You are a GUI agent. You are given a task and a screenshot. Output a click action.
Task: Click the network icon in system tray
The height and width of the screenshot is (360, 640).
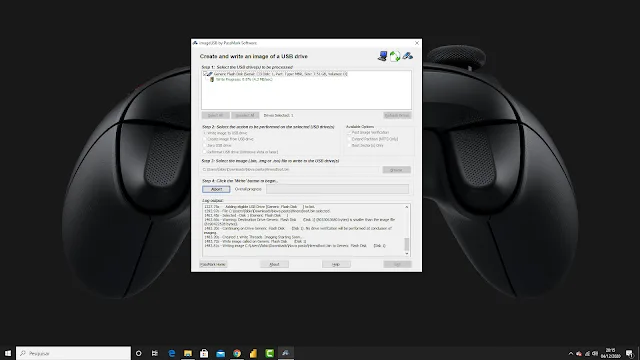(587, 353)
